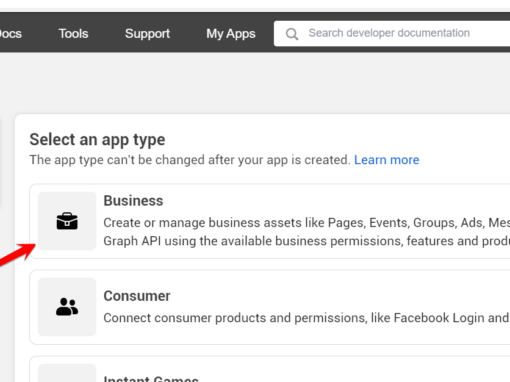Click the 'Select an app type' heading
This screenshot has width=510, height=382.
pyautogui.click(x=97, y=140)
